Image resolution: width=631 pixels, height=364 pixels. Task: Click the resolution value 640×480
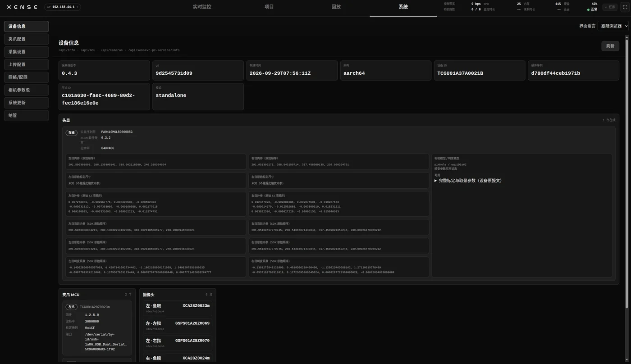click(x=108, y=148)
